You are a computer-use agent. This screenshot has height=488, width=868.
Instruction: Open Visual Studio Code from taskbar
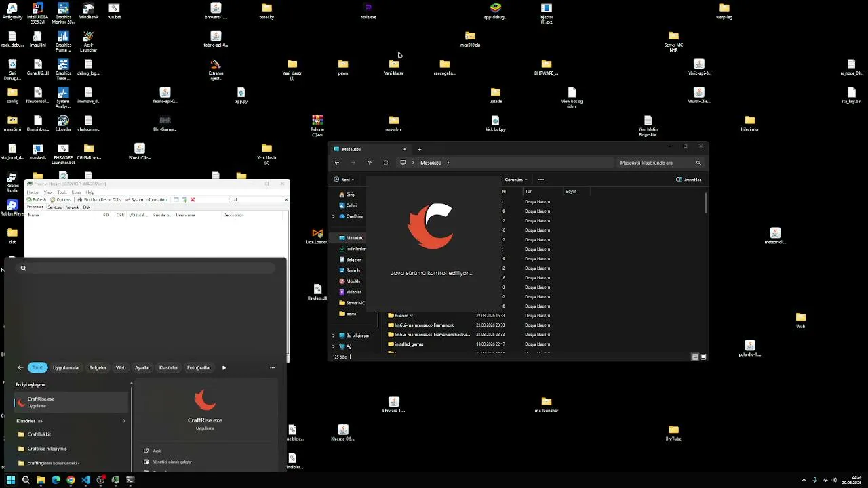coord(85,480)
